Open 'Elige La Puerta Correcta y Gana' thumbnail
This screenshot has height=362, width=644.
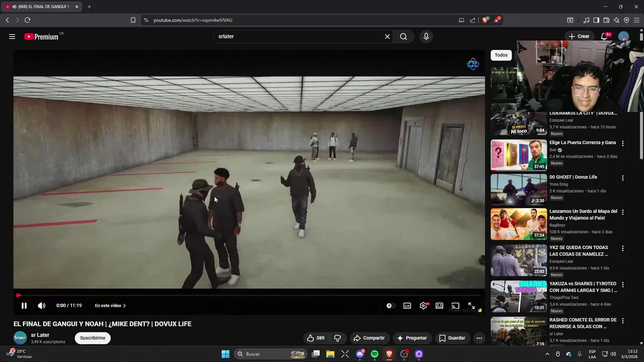click(x=519, y=155)
